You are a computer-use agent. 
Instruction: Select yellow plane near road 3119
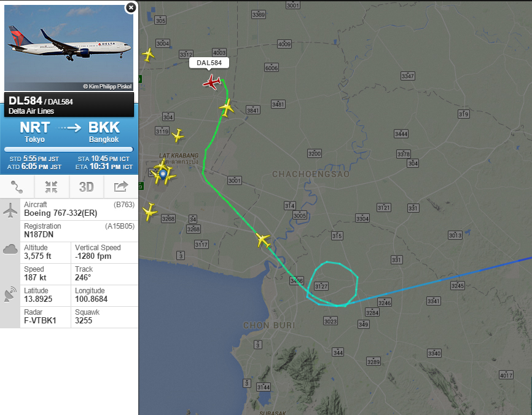tap(178, 135)
